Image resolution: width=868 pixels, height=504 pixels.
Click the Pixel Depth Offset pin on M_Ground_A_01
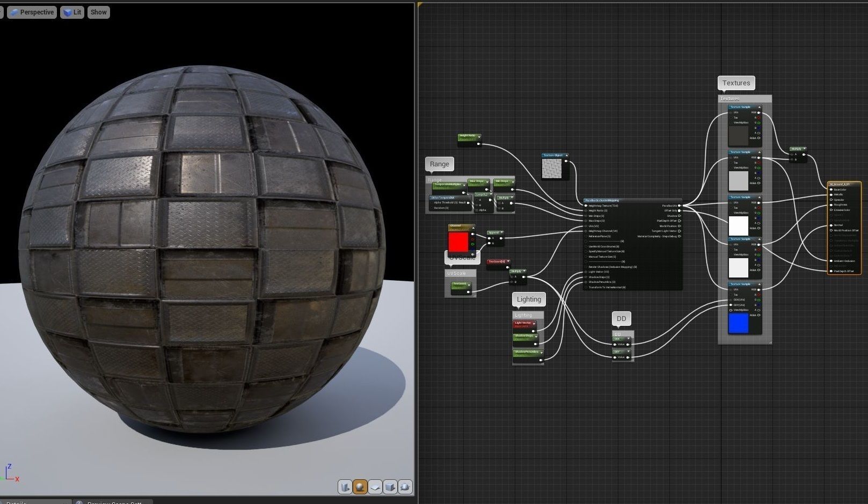point(831,271)
